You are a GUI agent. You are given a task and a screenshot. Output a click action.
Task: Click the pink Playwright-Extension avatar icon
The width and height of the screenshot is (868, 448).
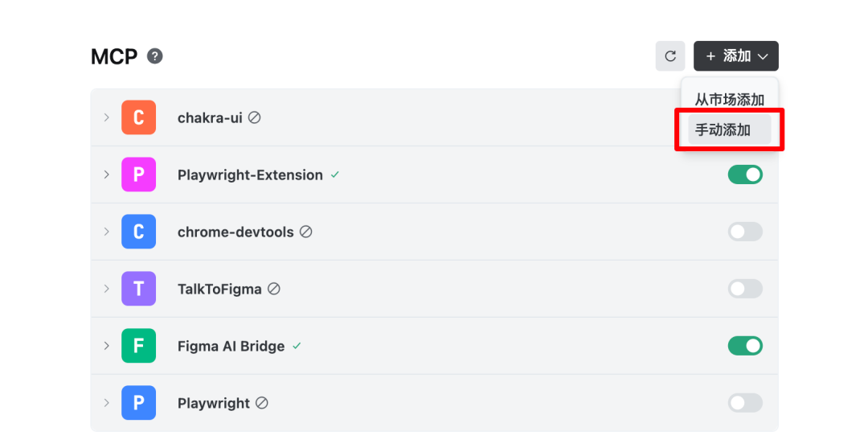point(138,175)
